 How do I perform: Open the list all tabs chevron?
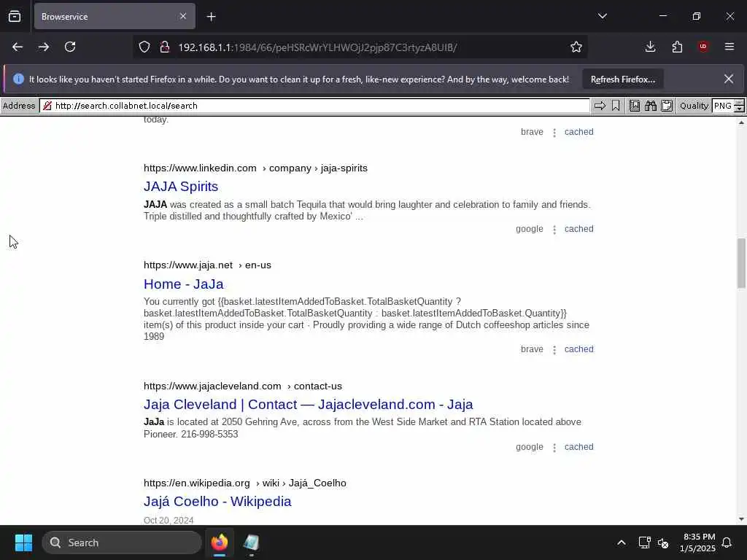point(603,16)
